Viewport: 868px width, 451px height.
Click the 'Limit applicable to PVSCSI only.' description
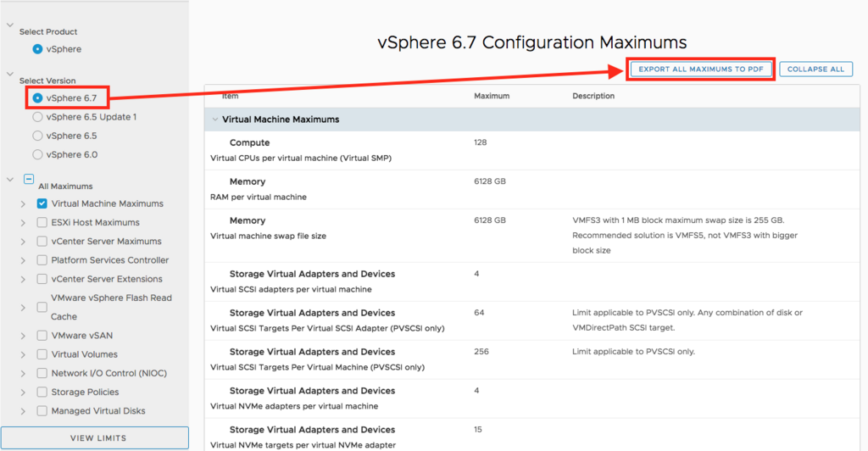[x=633, y=352]
